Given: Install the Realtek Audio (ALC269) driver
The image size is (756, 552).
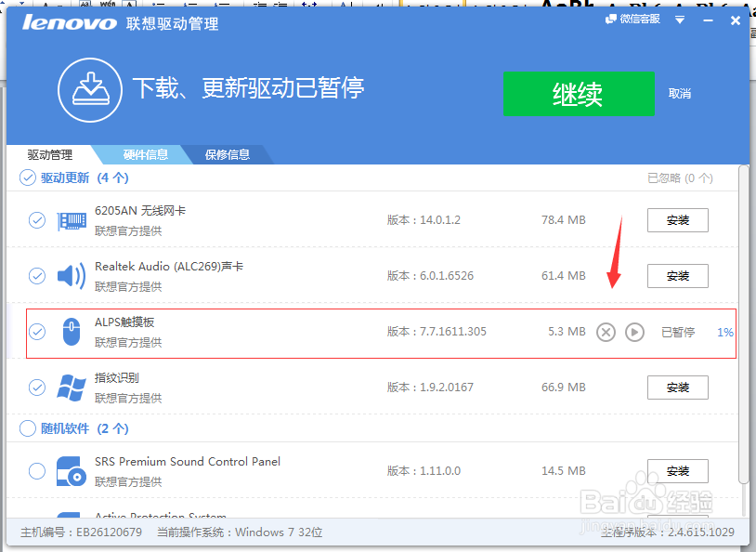Looking at the screenshot, I should (x=677, y=276).
